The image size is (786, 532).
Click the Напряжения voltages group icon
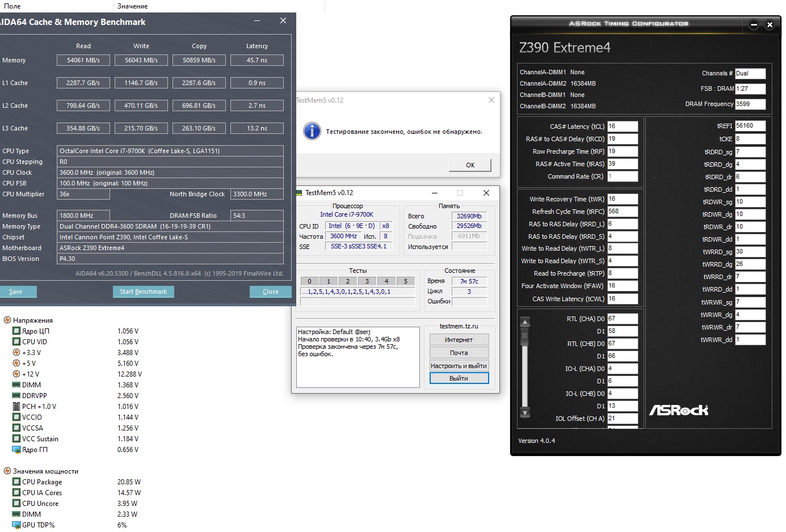7,320
